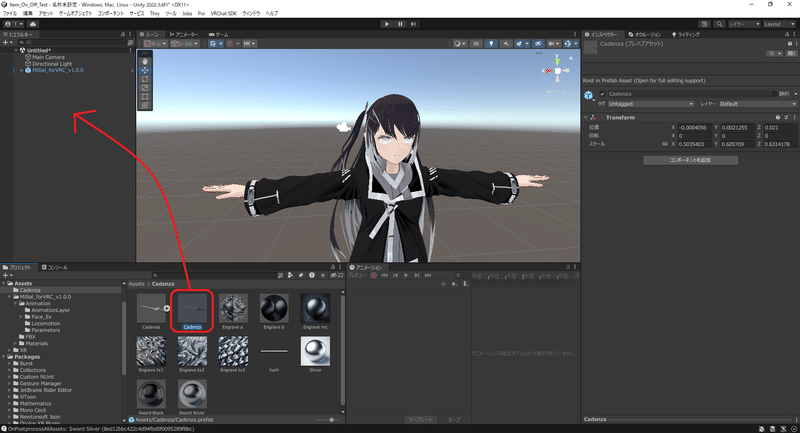Expand the Face_Ex folder in Project
The image size is (800, 433).
(x=21, y=317)
